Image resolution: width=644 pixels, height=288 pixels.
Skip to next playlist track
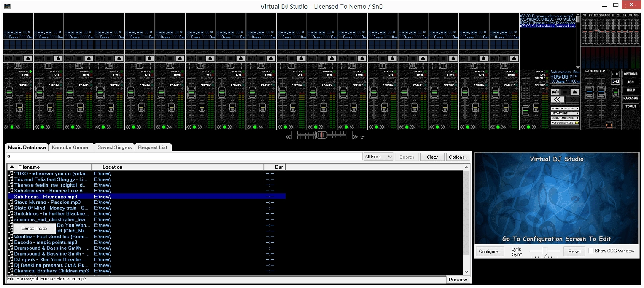(572, 100)
